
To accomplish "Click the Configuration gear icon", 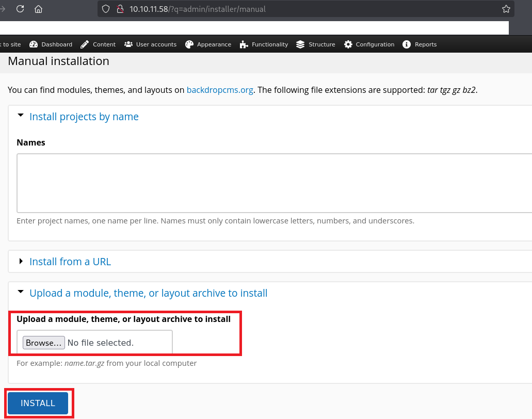I will (x=348, y=44).
